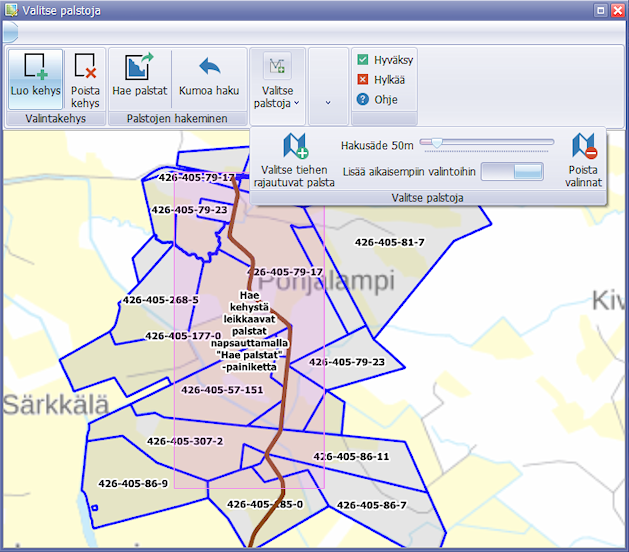This screenshot has height=552, width=629.
Task: Toggle Lisää aikaisempiin valintoihin switch
Action: 510,172
